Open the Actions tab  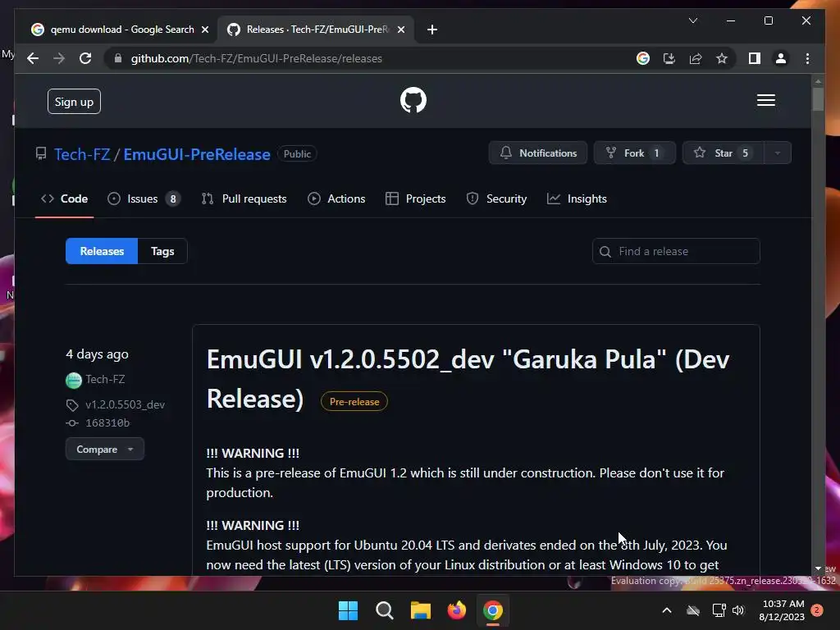pos(336,199)
